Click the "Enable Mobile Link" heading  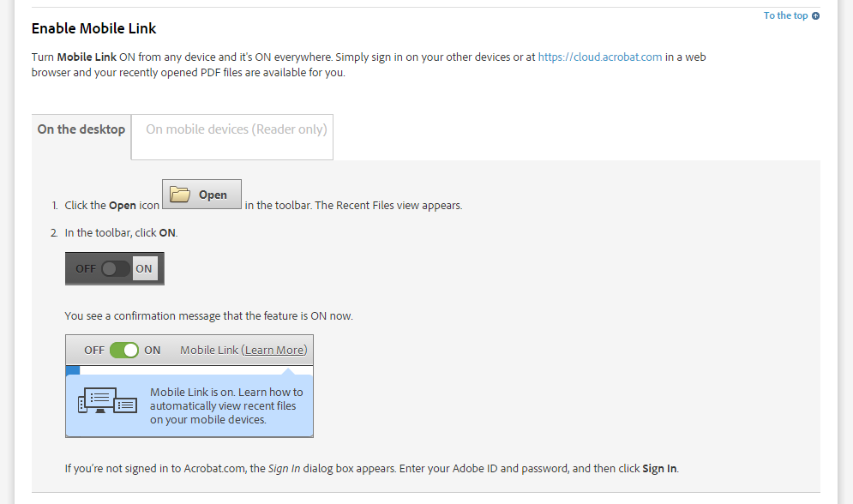pyautogui.click(x=93, y=28)
